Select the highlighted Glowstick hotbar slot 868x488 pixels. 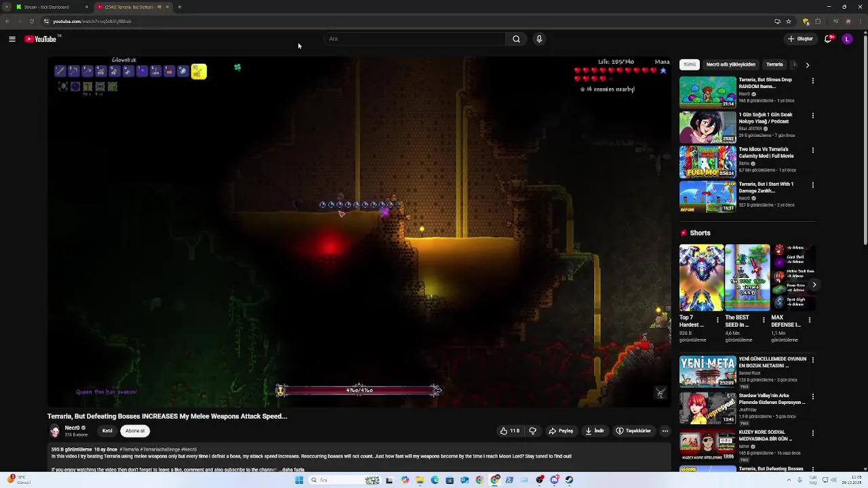(x=199, y=71)
